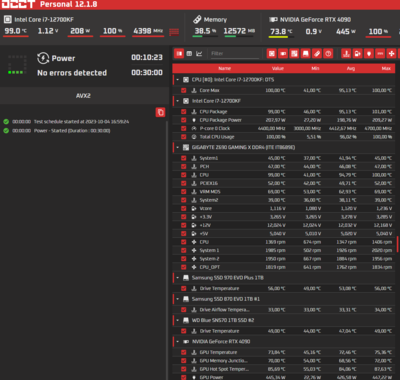The height and width of the screenshot is (380, 400).
Task: Toggle the GPU sensor filter icon
Action: click(x=283, y=54)
